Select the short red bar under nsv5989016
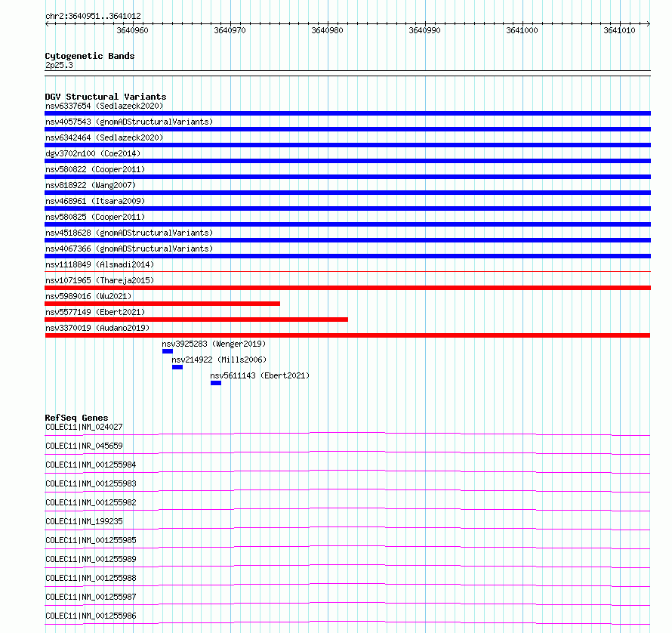 point(162,304)
